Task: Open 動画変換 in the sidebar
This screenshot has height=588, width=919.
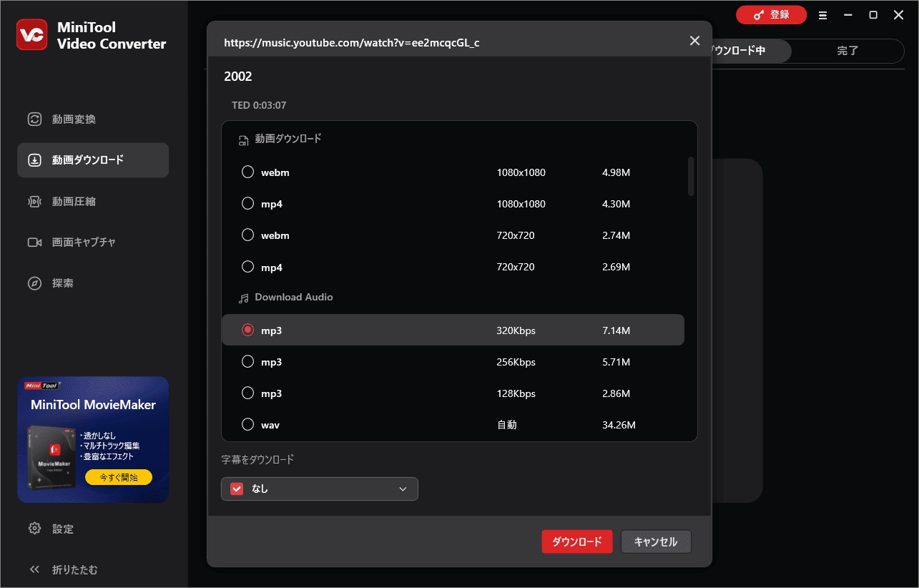Action: click(x=93, y=119)
